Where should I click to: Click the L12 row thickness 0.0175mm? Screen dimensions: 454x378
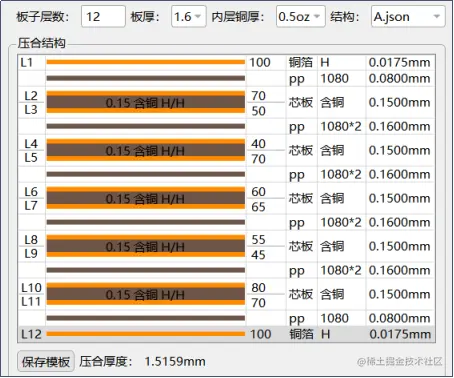tap(400, 334)
